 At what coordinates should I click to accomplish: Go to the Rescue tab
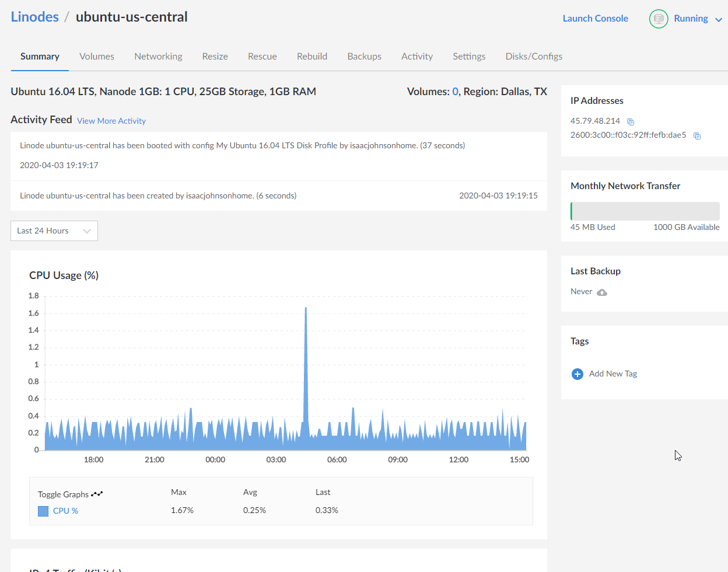(262, 57)
